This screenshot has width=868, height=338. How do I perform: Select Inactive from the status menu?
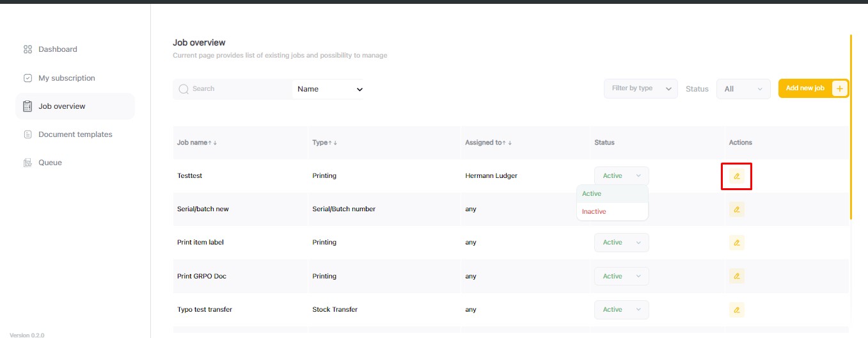594,211
